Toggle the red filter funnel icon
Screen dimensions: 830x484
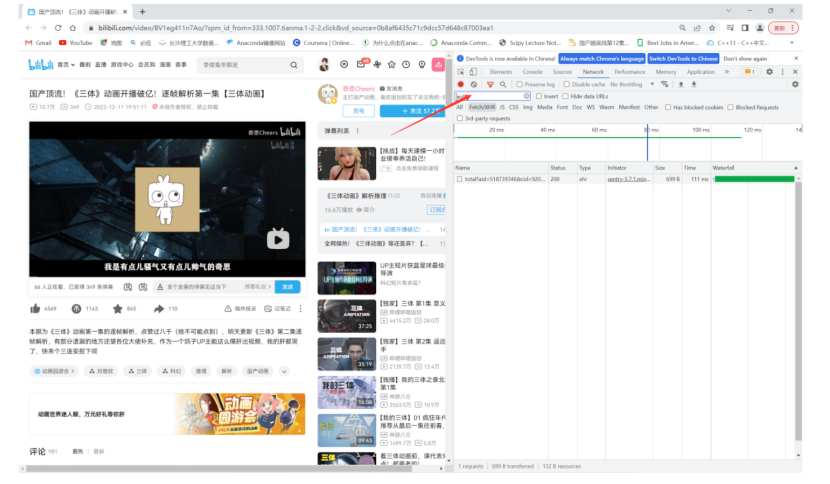[x=490, y=84]
